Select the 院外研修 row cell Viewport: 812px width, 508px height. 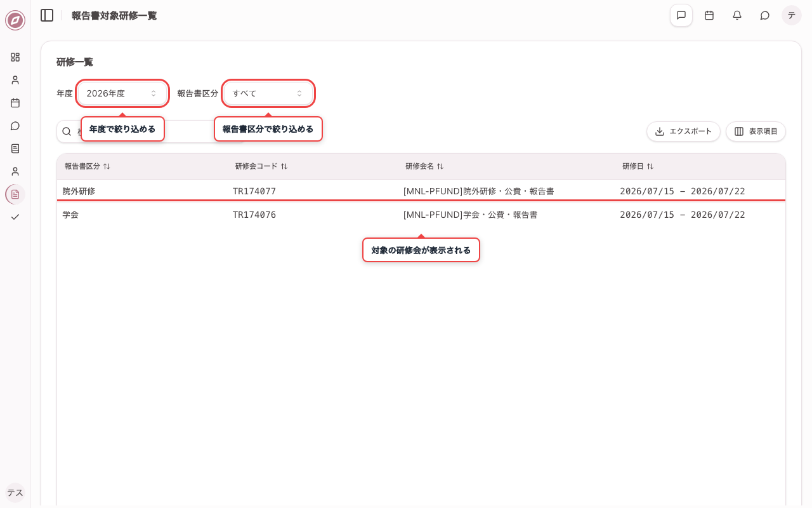(79, 191)
